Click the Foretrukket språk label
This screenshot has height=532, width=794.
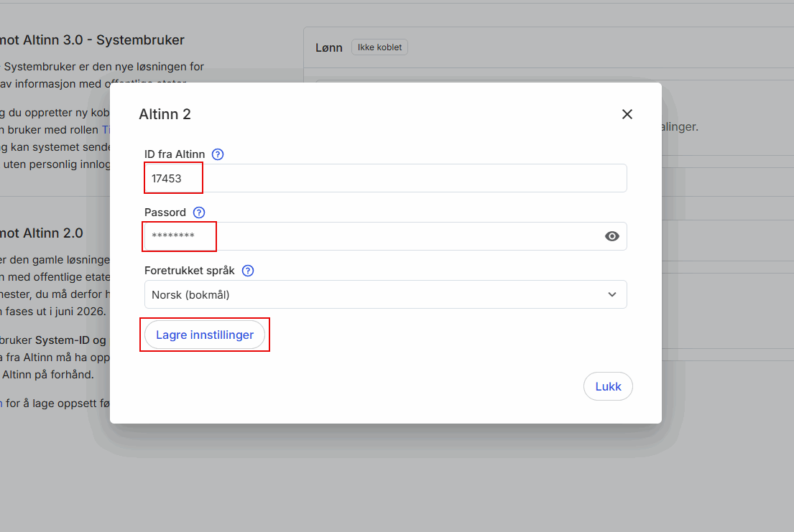(190, 271)
